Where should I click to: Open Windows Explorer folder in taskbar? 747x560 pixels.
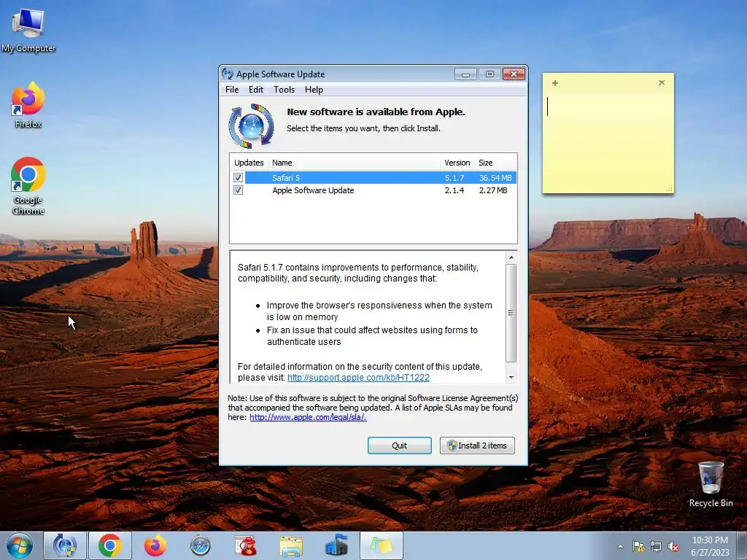pos(291,545)
